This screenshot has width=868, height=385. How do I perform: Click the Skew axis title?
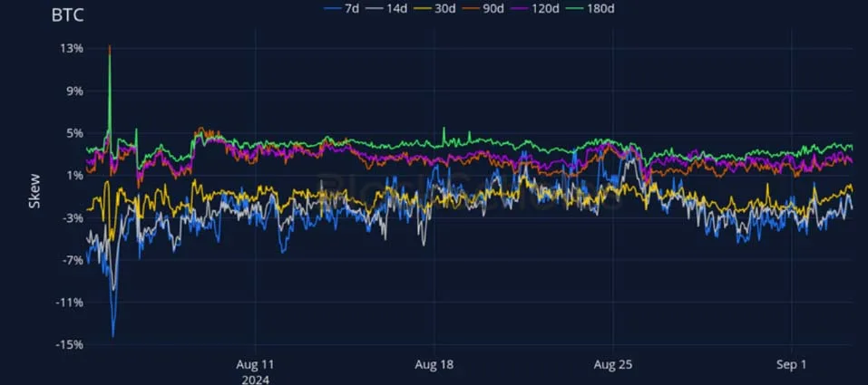point(34,191)
